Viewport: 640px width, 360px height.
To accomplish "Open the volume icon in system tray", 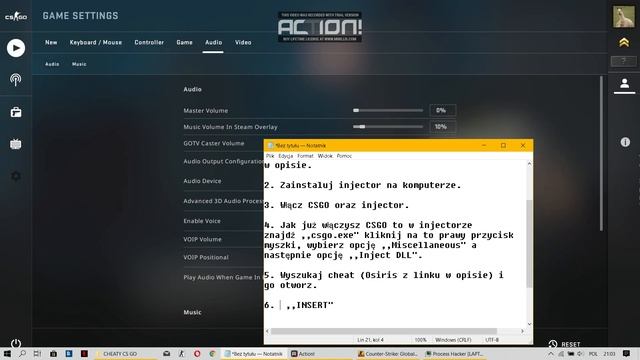I will tap(580, 354).
